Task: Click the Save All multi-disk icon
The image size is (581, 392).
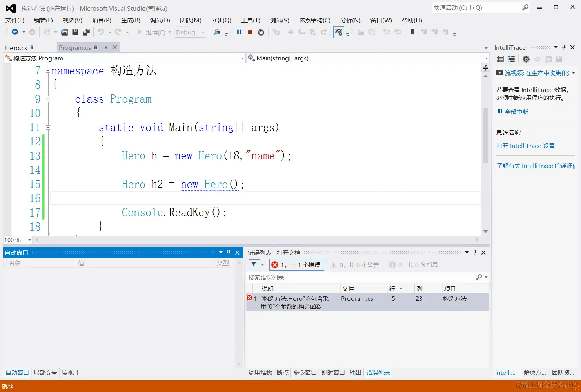Action: [86, 32]
